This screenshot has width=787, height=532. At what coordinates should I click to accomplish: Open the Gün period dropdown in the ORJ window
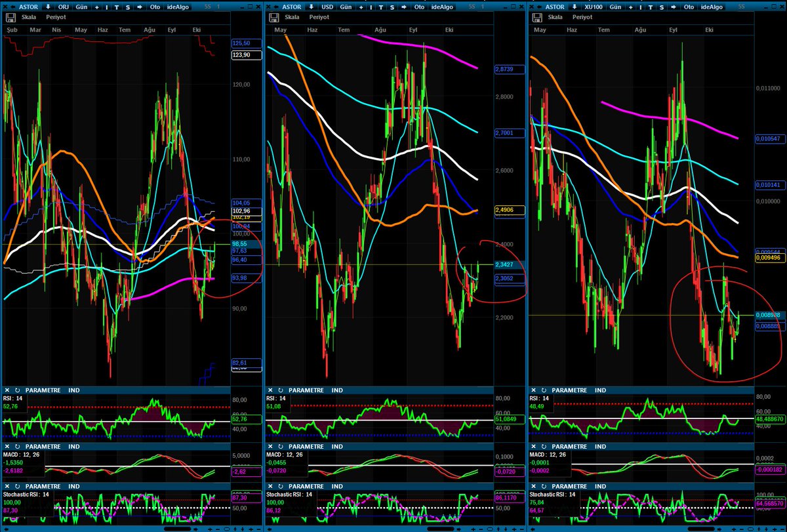click(x=81, y=7)
